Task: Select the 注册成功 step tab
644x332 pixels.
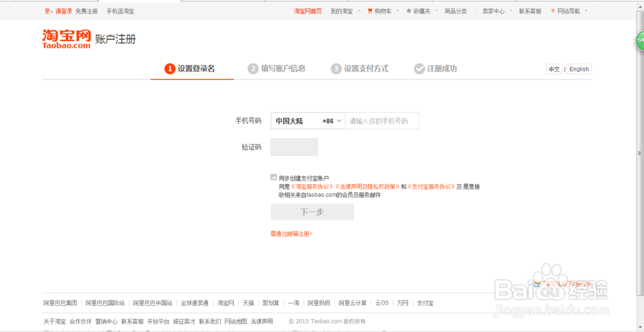Action: click(x=435, y=69)
